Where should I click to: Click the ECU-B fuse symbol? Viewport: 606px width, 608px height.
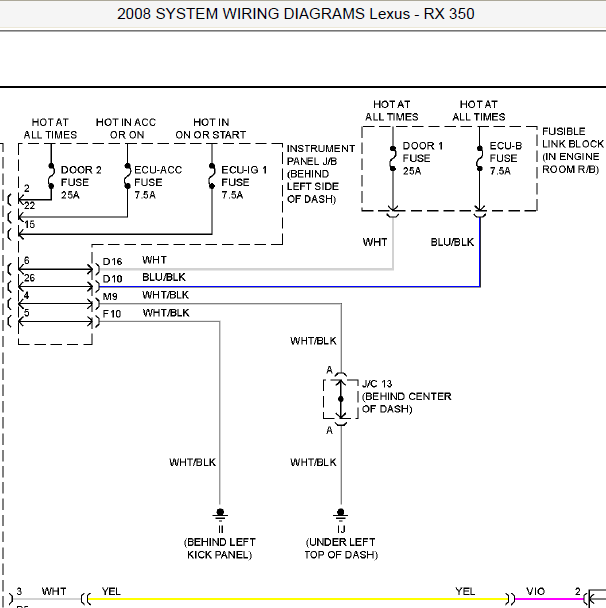click(480, 158)
